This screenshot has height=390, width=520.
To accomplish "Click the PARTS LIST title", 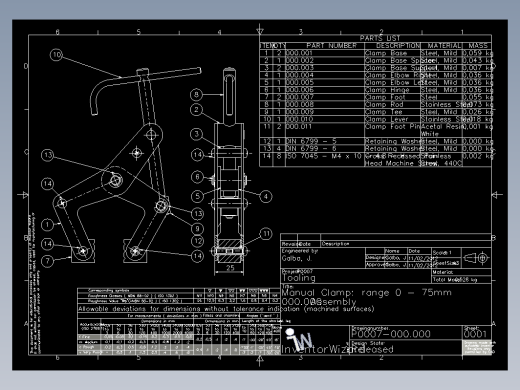I will tap(380, 38).
